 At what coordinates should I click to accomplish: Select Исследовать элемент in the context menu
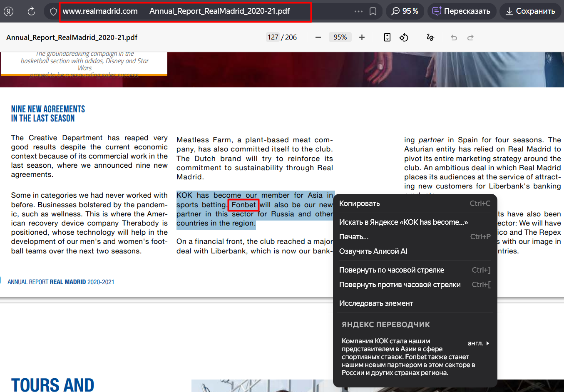pos(415,303)
